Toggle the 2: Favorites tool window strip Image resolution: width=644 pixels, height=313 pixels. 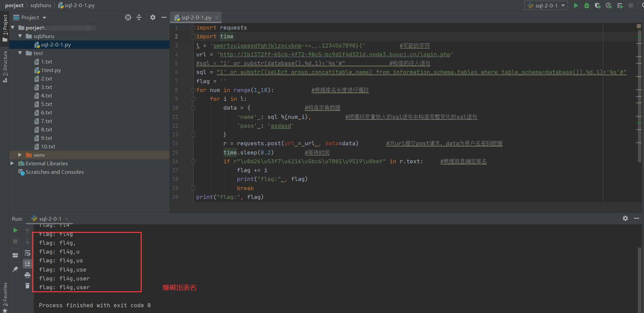(5, 297)
